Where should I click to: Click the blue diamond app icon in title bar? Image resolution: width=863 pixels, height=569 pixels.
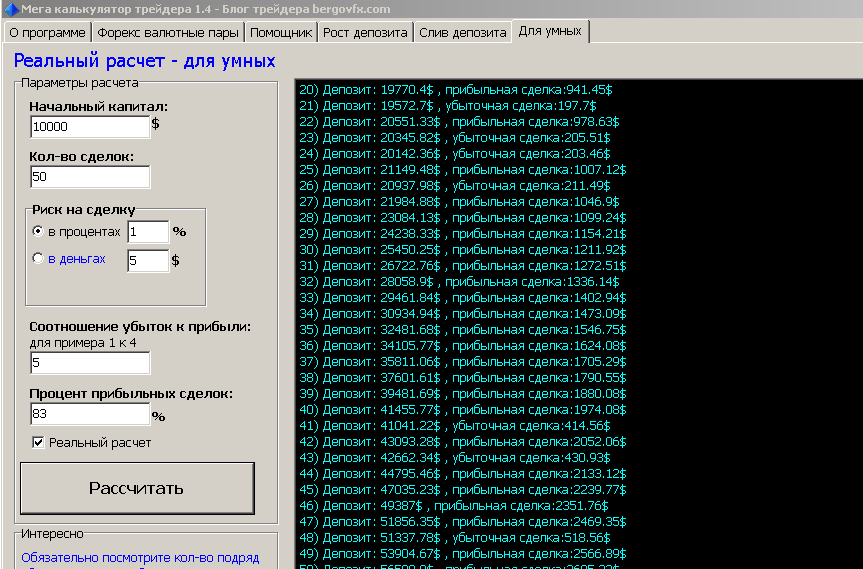coord(11,9)
